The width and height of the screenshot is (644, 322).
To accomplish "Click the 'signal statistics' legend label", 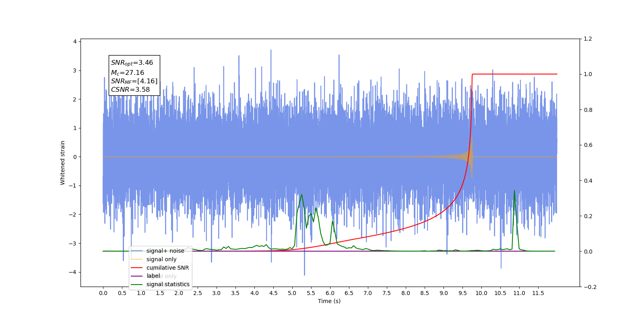I will pyautogui.click(x=168, y=284).
